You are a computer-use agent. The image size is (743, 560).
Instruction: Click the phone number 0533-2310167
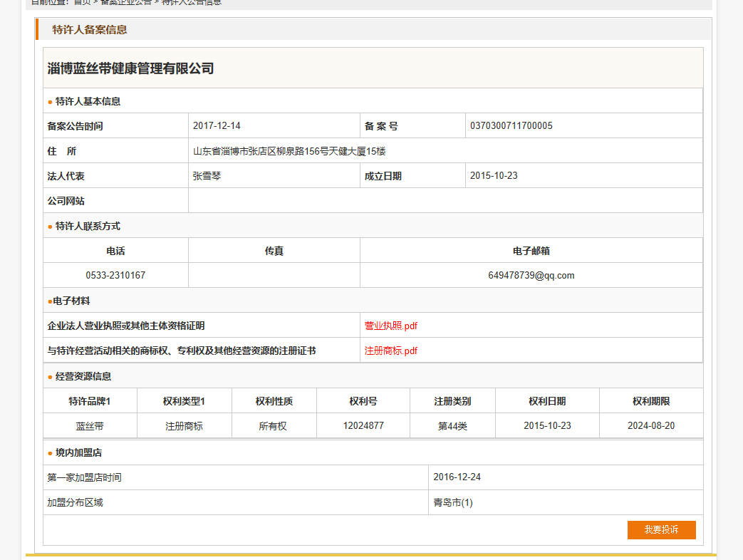pos(115,275)
